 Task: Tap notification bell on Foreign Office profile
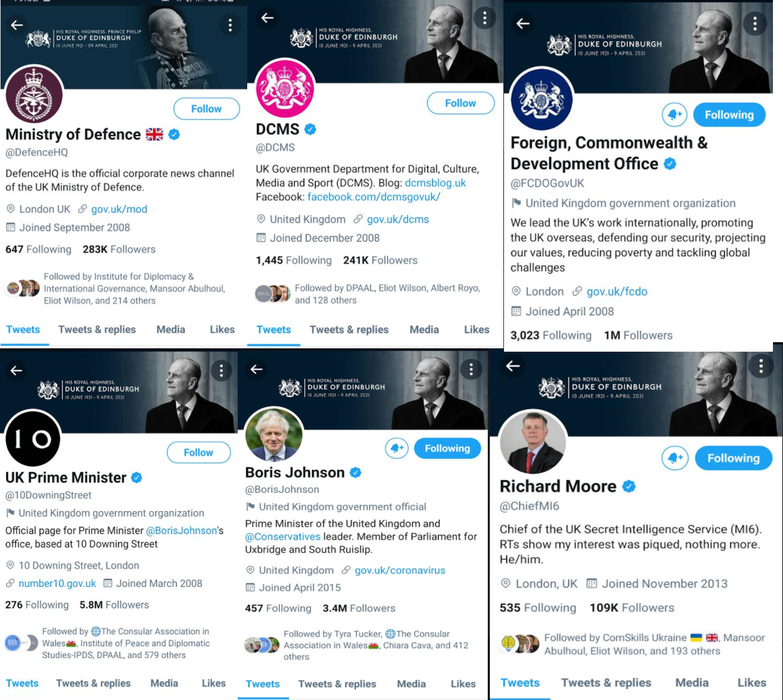tap(674, 114)
